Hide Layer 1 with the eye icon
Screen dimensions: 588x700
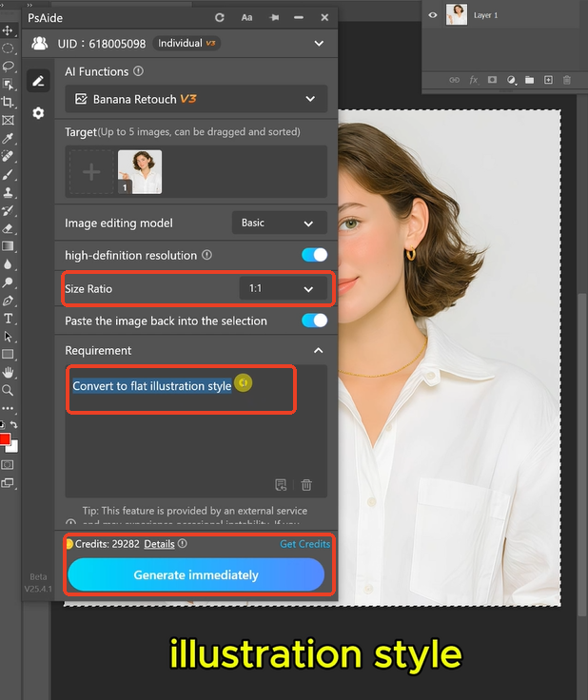coord(433,15)
